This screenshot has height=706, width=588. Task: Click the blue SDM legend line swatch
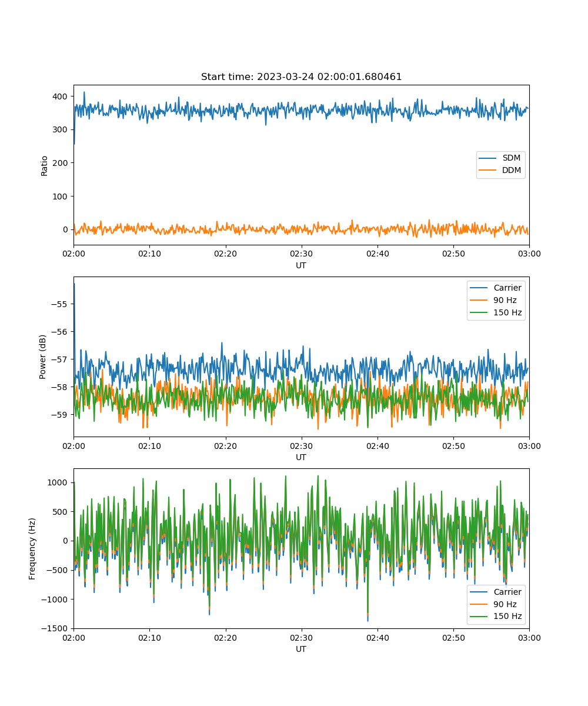click(489, 158)
